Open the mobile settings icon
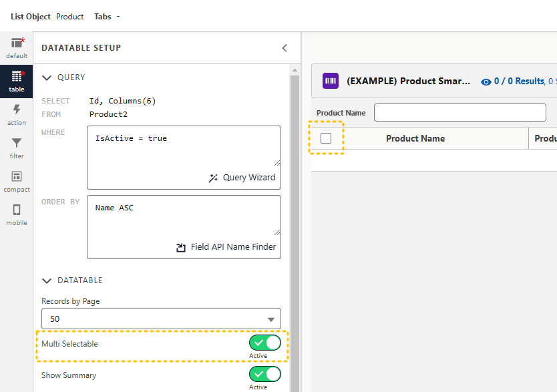This screenshot has width=557, height=392. [17, 215]
